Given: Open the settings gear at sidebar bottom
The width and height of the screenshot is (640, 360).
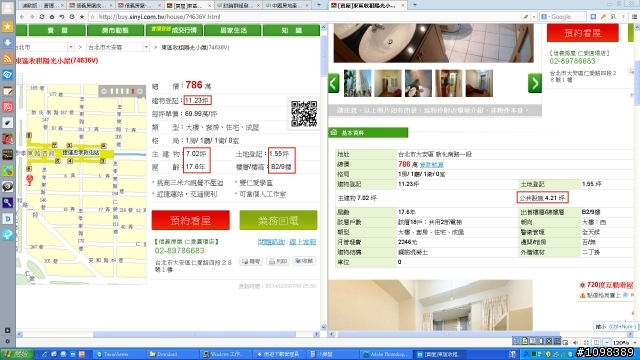Looking at the screenshot, I should click(x=7, y=341).
